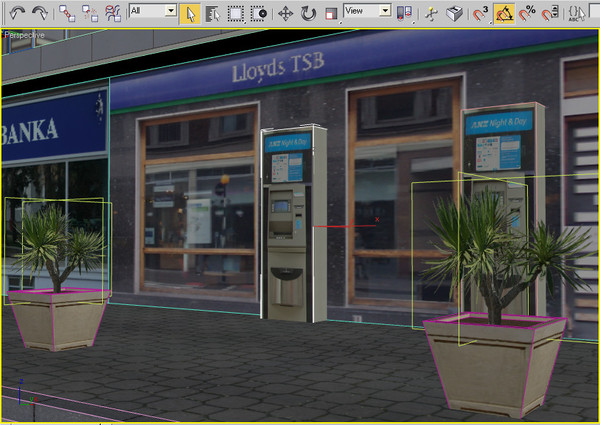This screenshot has width=600, height=425.
Task: Activate the Select and Link tool
Action: coord(67,14)
